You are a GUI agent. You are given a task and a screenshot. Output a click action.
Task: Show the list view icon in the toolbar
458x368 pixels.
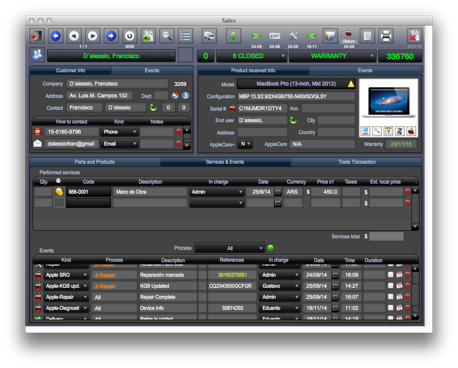185,36
